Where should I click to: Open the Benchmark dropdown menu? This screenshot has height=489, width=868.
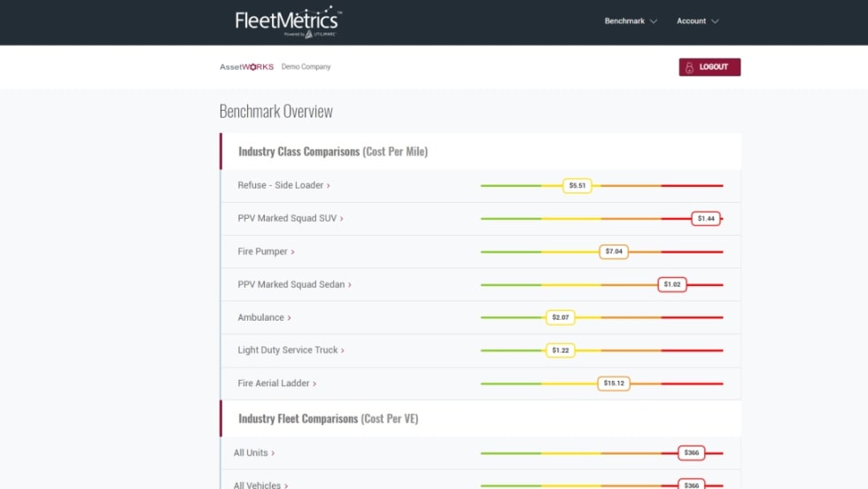(630, 21)
